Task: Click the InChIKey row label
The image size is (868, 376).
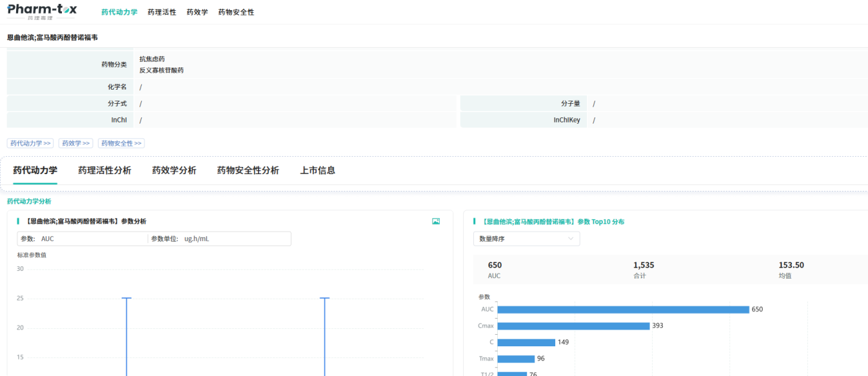Action: 567,120
